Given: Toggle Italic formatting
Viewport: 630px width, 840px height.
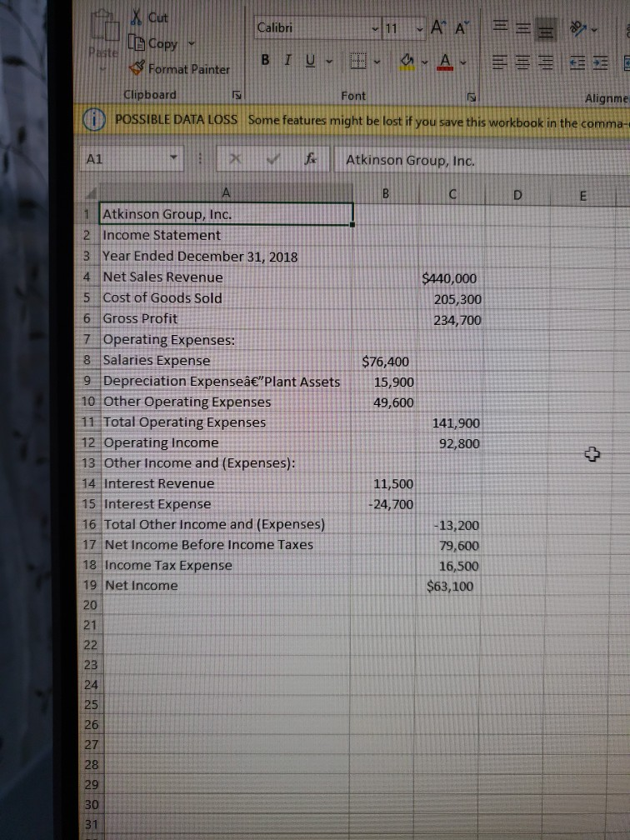Looking at the screenshot, I should point(288,60).
